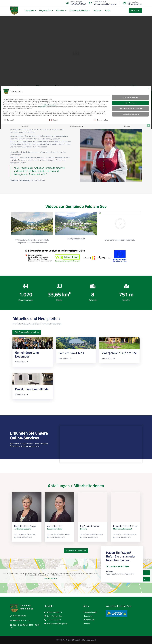Expand the Wirtschaft & Vereine menu
The image size is (152, 644).
pyautogui.click(x=79, y=11)
